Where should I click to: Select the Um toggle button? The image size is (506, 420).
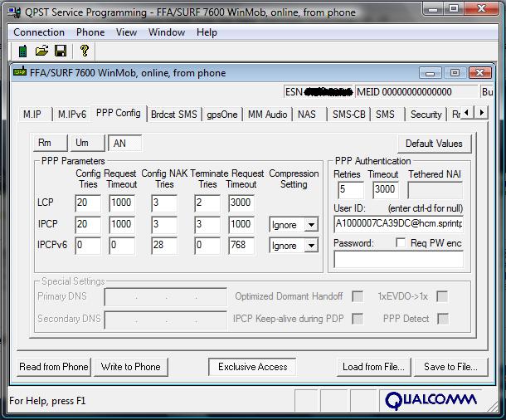click(x=88, y=143)
